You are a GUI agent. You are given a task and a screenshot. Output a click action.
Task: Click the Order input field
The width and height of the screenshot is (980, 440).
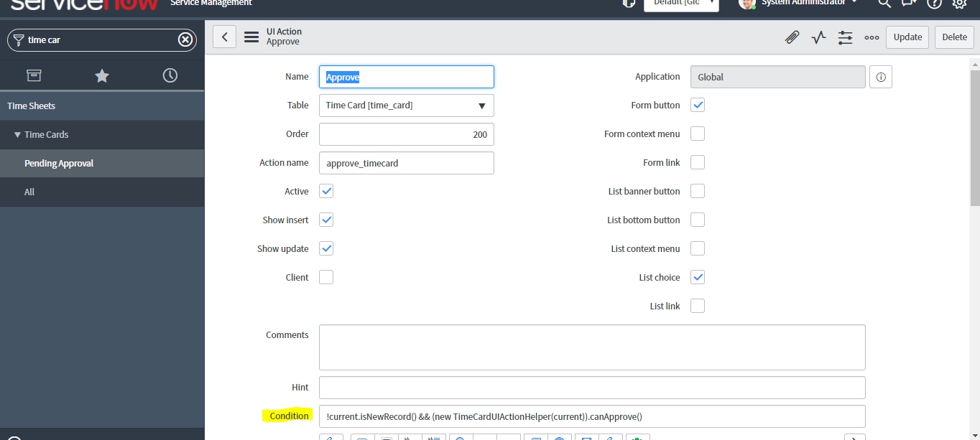point(407,134)
